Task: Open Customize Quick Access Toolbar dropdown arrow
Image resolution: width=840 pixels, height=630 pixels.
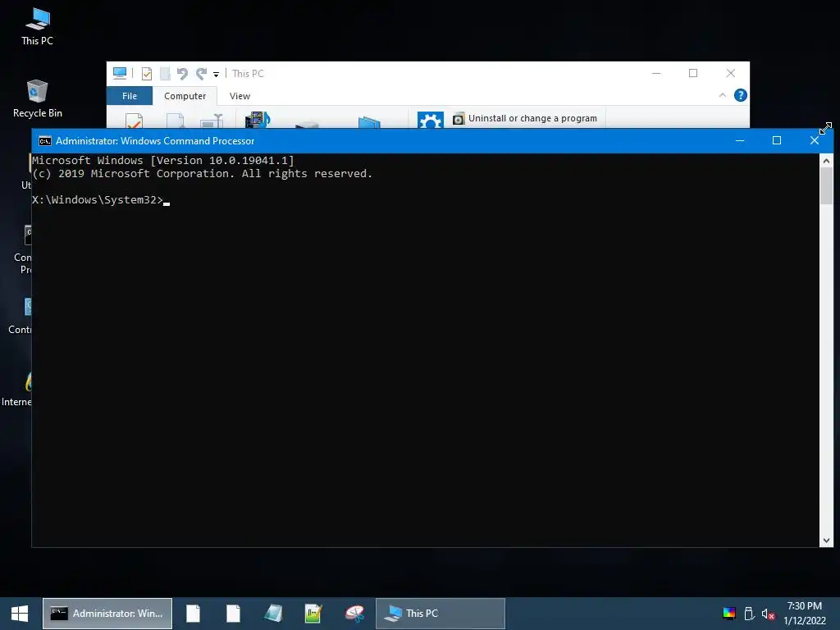Action: (216, 75)
